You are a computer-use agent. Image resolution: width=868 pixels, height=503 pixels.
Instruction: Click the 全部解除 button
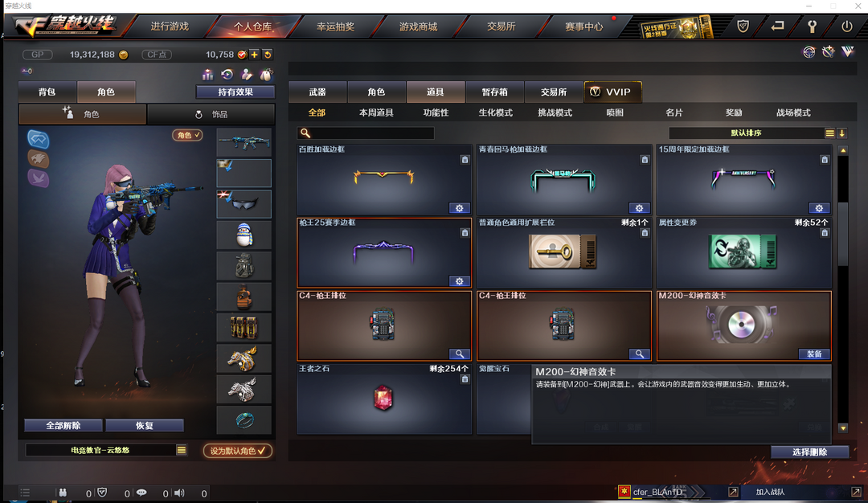tap(63, 425)
